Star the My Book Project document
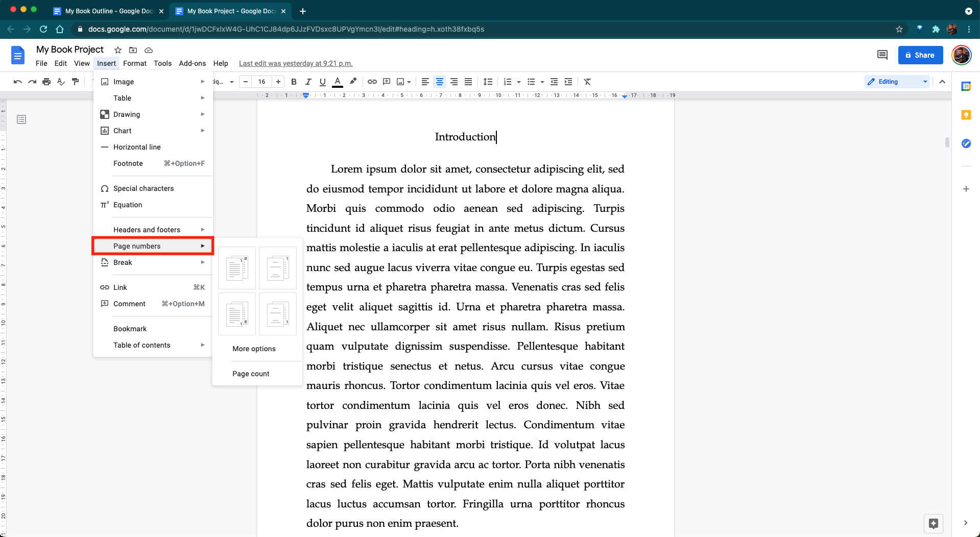The height and width of the screenshot is (537, 980). (x=118, y=50)
